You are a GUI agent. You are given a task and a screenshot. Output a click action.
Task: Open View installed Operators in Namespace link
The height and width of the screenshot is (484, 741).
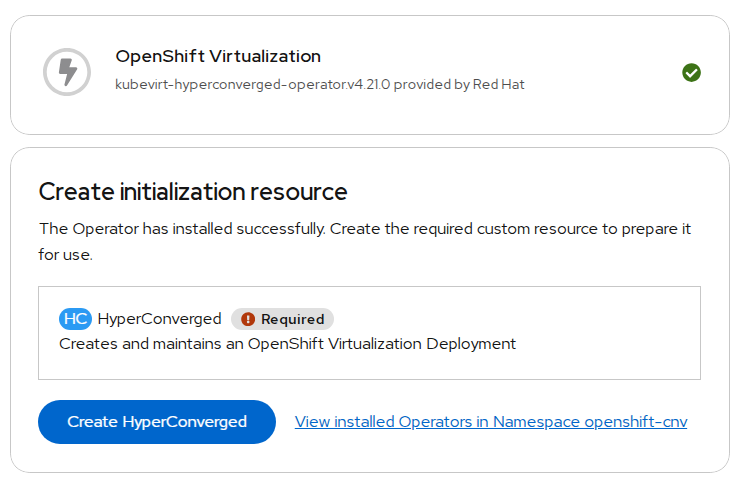tap(490, 422)
